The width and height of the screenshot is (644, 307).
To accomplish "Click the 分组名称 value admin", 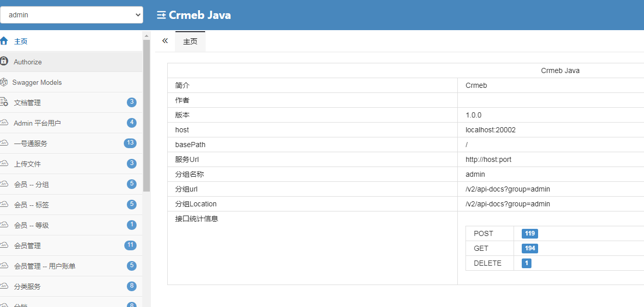I will pyautogui.click(x=475, y=174).
